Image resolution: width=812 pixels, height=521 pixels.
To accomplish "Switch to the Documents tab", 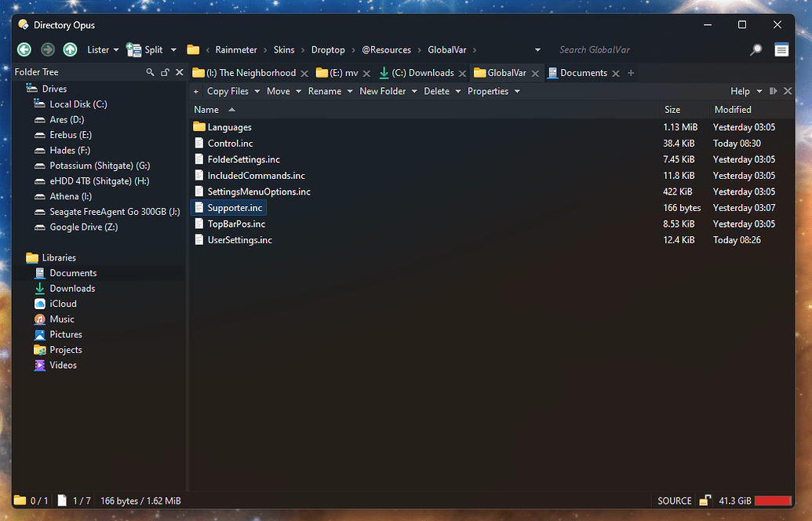I will pyautogui.click(x=578, y=73).
